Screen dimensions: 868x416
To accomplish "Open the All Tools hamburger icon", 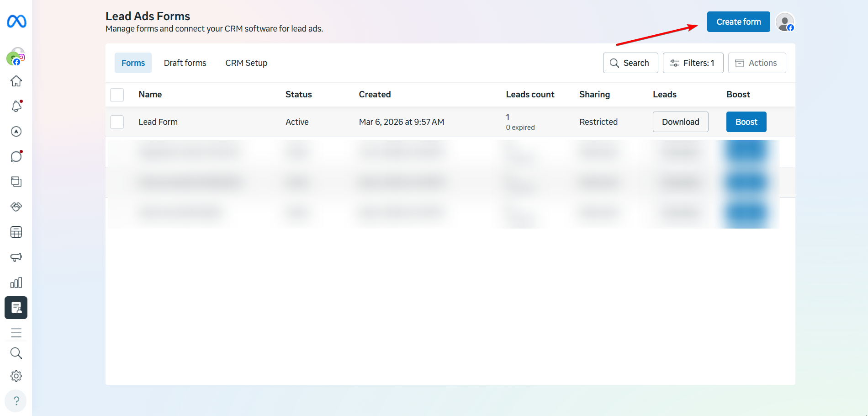I will click(16, 332).
